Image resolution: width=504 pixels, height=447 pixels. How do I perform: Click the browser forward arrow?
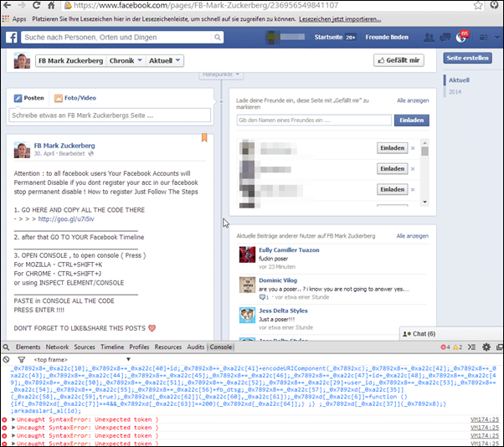point(22,5)
